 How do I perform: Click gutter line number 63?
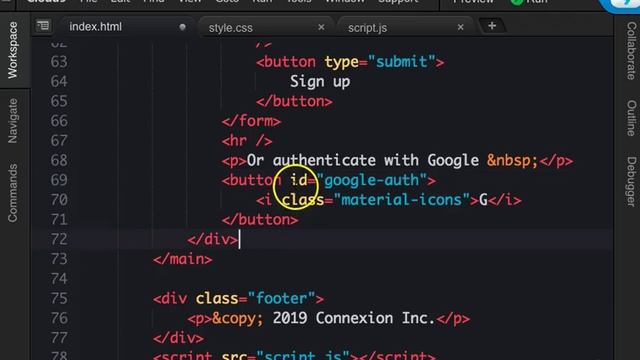coord(59,62)
